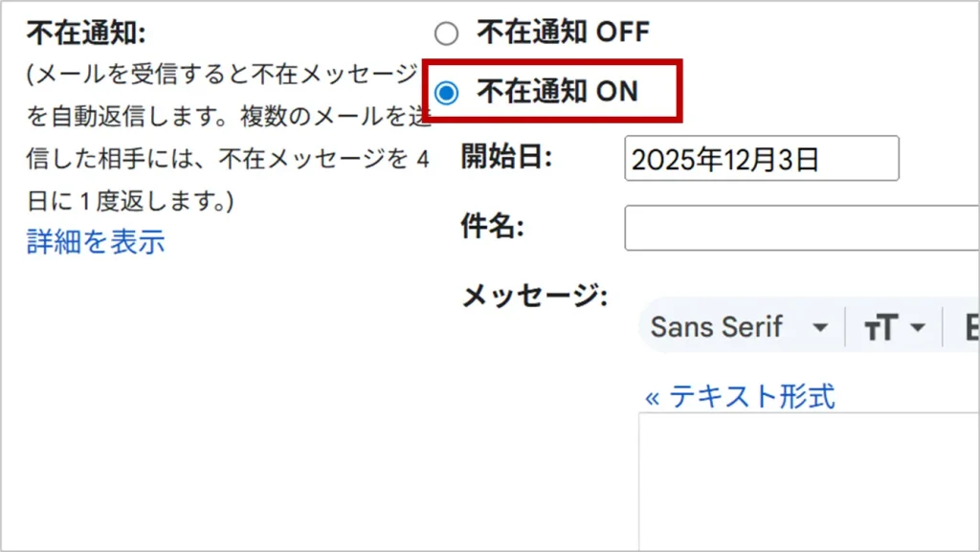Click the arrow beside Sans Serif
The width and height of the screenshot is (980, 552).
(x=819, y=328)
